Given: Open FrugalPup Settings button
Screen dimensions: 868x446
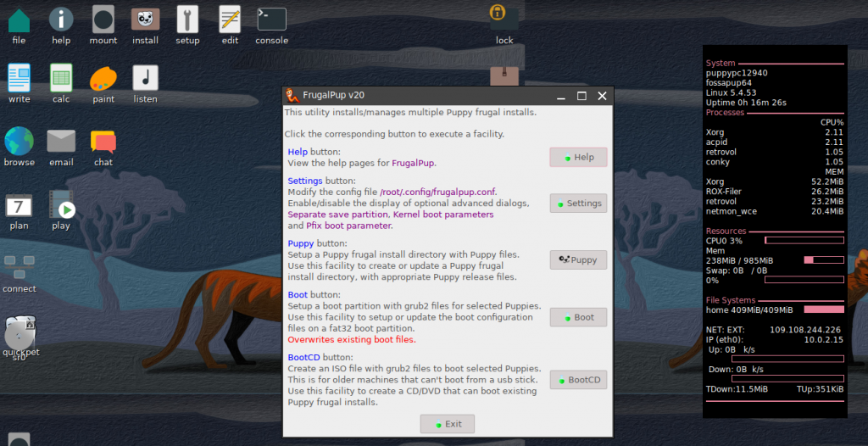Looking at the screenshot, I should (578, 203).
